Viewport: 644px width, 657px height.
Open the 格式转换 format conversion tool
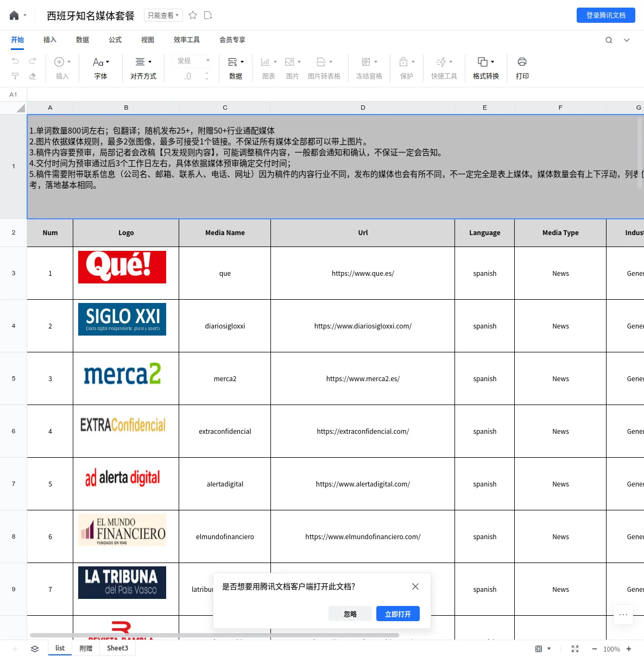486,68
